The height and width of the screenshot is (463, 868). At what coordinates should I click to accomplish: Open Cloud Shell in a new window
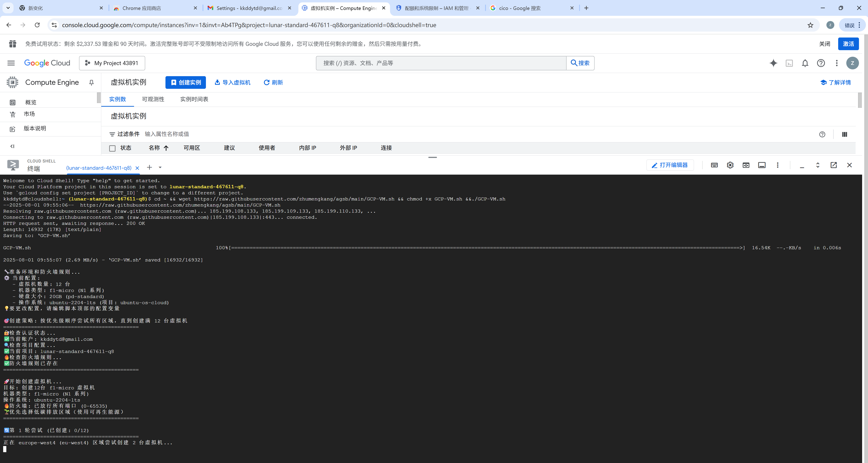tap(833, 165)
